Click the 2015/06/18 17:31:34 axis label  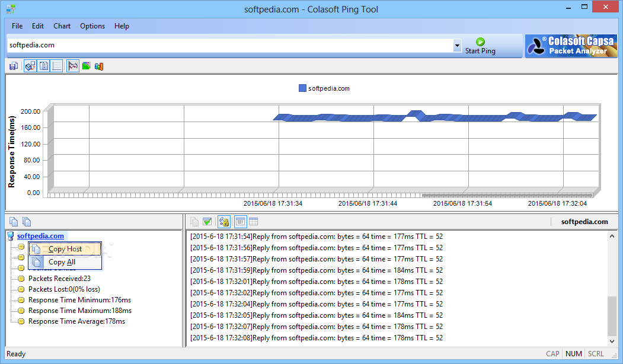[x=273, y=203]
